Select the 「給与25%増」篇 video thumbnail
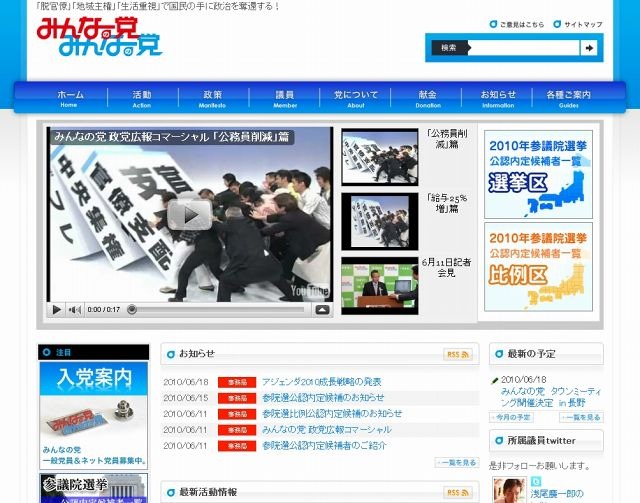The image size is (640, 503). click(380, 221)
